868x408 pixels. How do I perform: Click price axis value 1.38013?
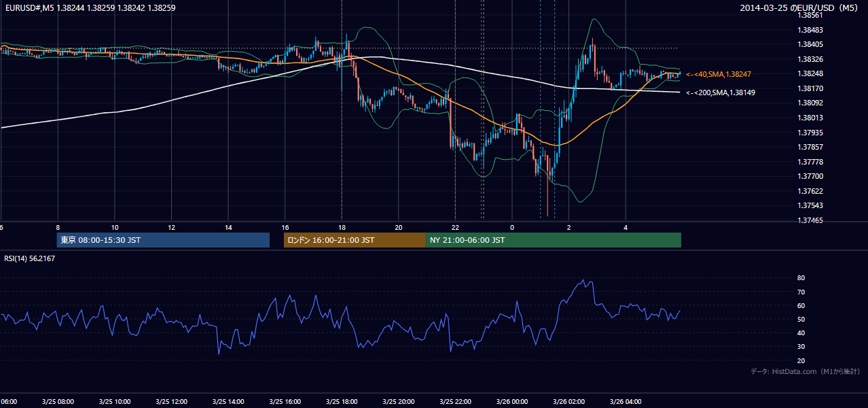[810, 118]
